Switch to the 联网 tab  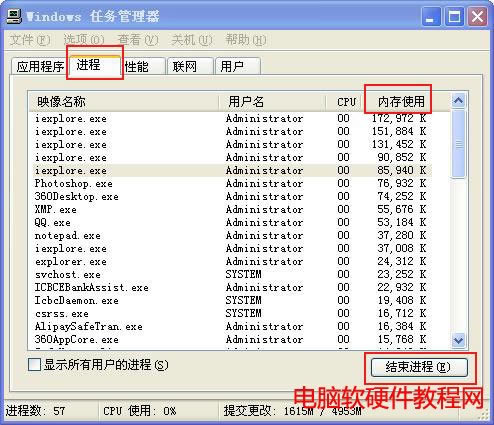click(190, 66)
